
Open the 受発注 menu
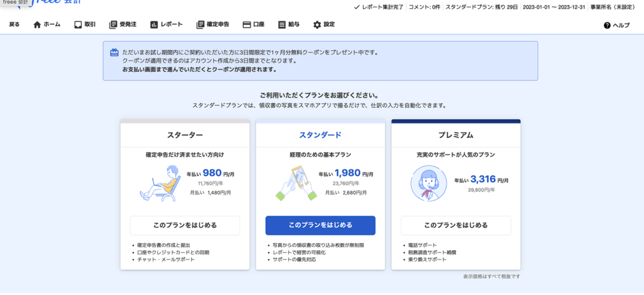[x=123, y=25]
